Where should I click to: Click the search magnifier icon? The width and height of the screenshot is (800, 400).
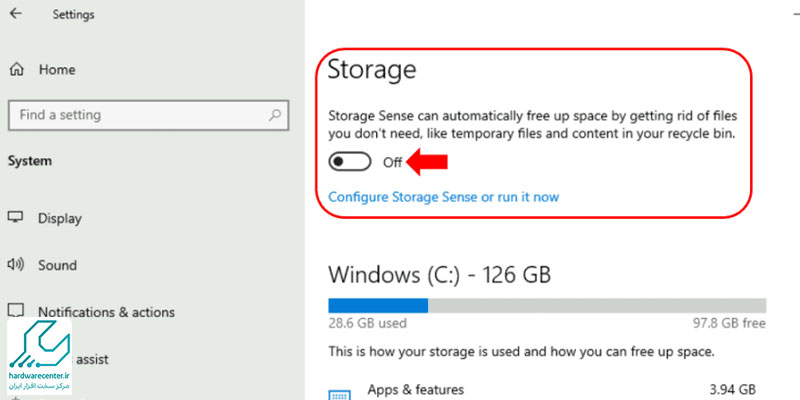pos(274,115)
